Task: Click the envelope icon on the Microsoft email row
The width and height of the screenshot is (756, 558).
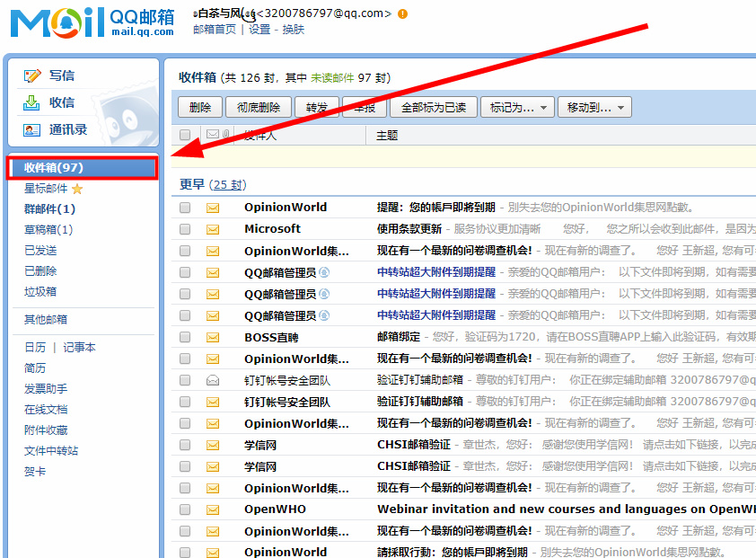Action: click(x=213, y=228)
